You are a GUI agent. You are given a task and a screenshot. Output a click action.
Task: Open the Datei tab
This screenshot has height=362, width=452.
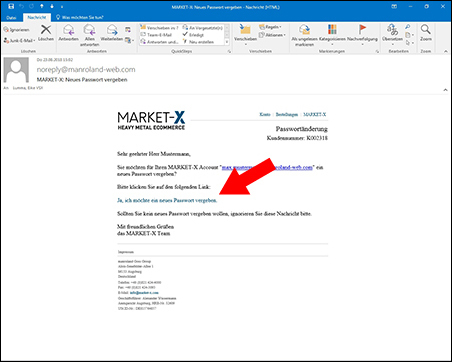click(x=11, y=17)
